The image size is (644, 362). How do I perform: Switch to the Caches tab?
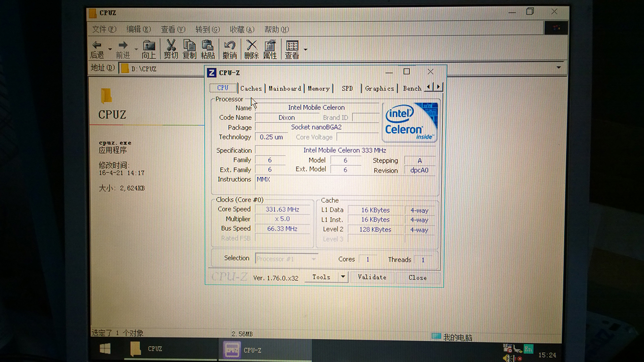(x=251, y=88)
